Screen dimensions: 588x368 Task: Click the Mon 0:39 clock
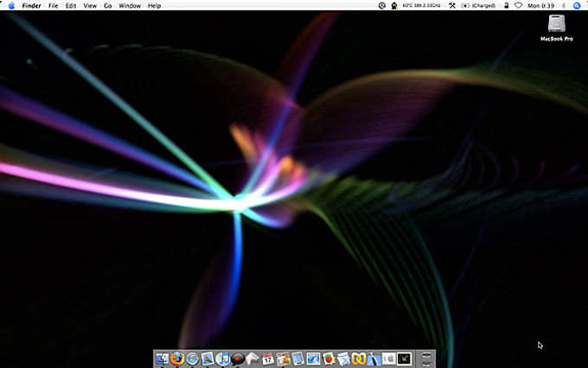point(540,6)
